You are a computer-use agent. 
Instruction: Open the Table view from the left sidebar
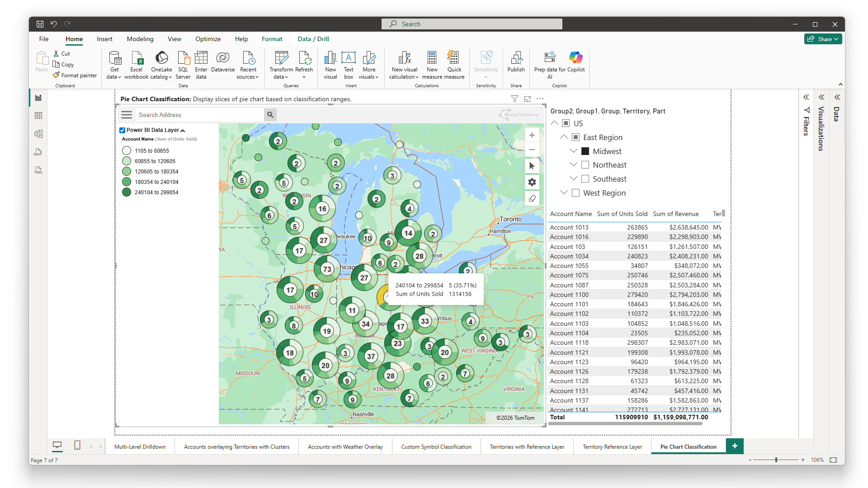38,115
